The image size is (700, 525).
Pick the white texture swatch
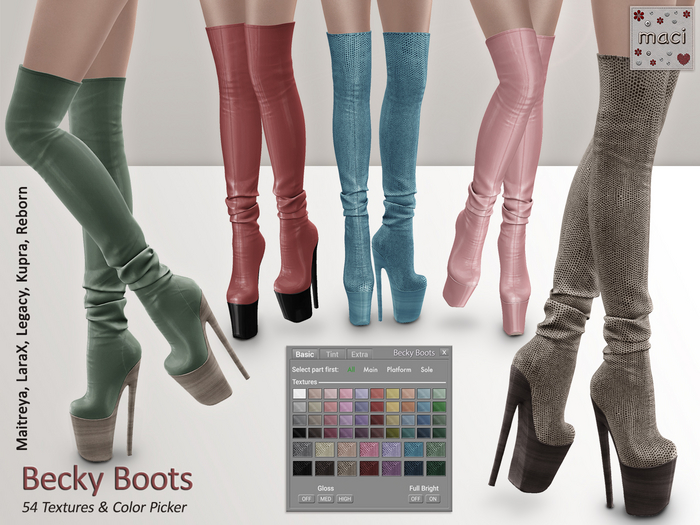(300, 393)
